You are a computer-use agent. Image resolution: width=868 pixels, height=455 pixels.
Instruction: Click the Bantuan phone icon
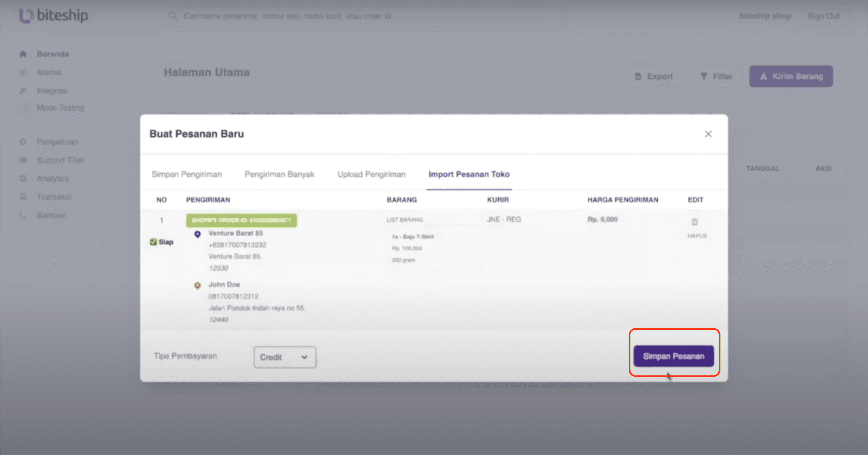[23, 215]
